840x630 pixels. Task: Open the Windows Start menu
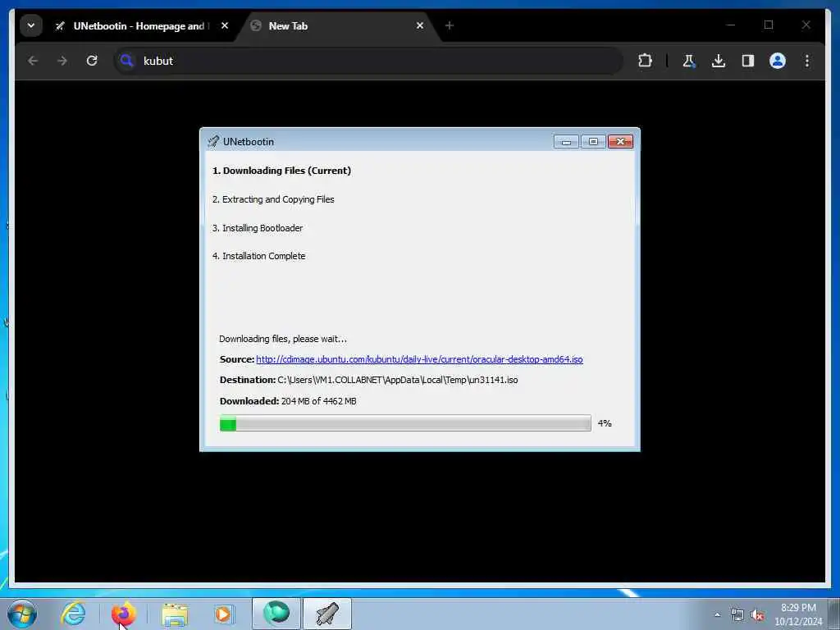(22, 614)
